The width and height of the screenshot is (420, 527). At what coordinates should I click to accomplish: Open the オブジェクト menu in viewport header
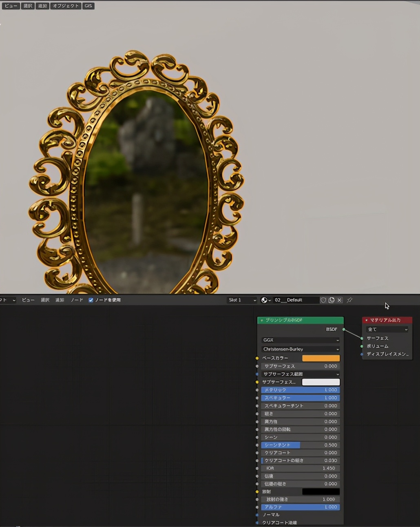tap(65, 6)
